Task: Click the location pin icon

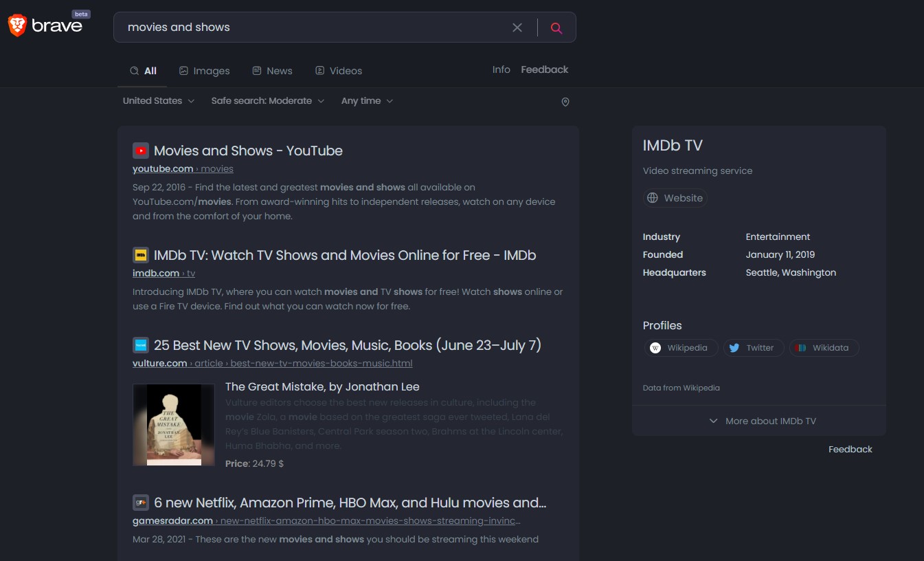Action: (565, 102)
